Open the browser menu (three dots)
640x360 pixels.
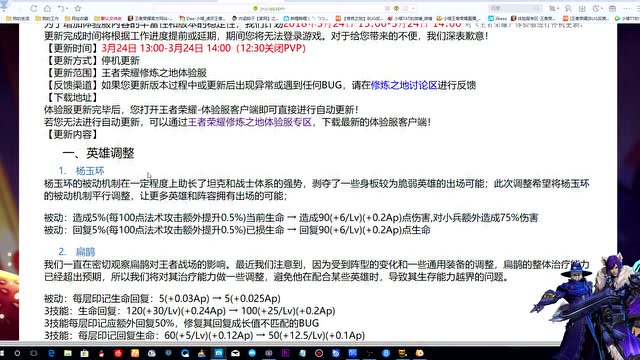pyautogui.click(x=628, y=8)
